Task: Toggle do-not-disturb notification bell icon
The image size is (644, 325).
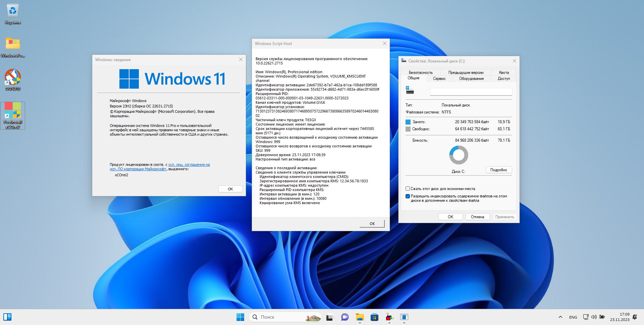Action: click(x=635, y=317)
